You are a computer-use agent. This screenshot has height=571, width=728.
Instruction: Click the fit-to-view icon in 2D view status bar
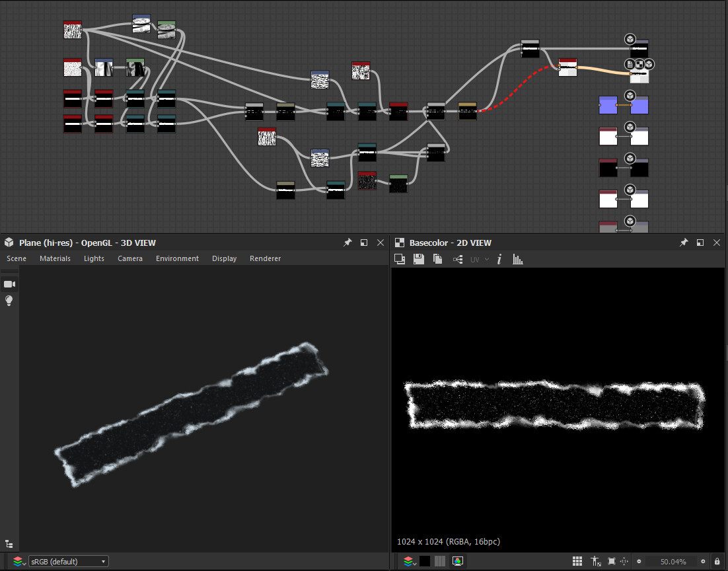611,561
